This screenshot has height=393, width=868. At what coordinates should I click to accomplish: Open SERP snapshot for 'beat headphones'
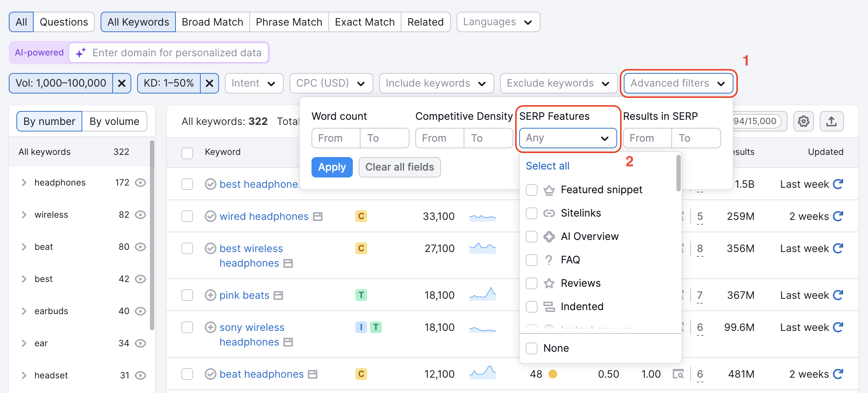678,374
